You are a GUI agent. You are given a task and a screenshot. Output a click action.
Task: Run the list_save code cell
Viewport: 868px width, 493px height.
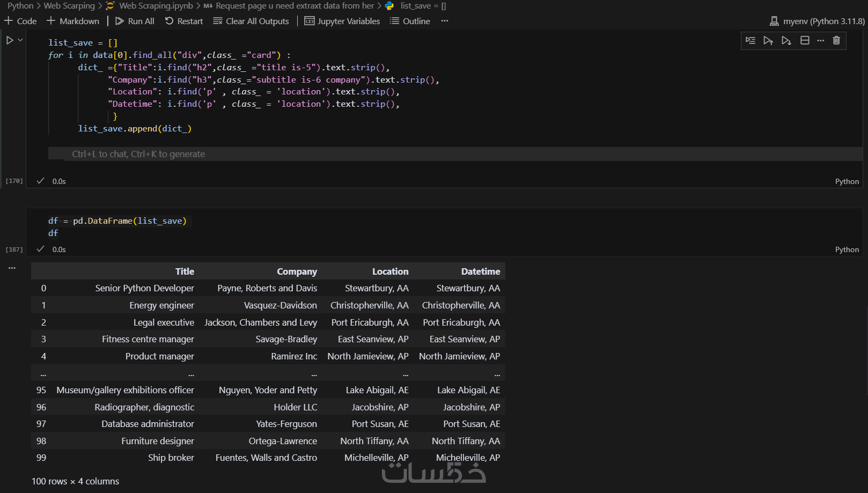(x=10, y=40)
